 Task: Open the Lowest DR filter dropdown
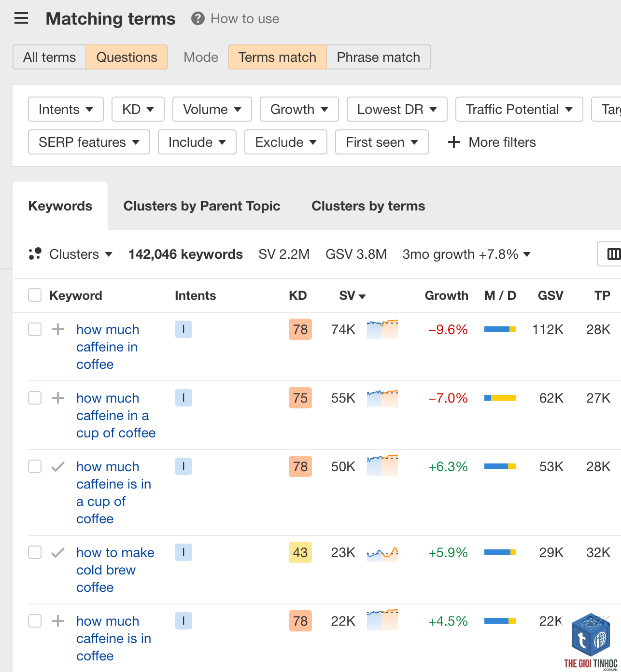point(397,109)
